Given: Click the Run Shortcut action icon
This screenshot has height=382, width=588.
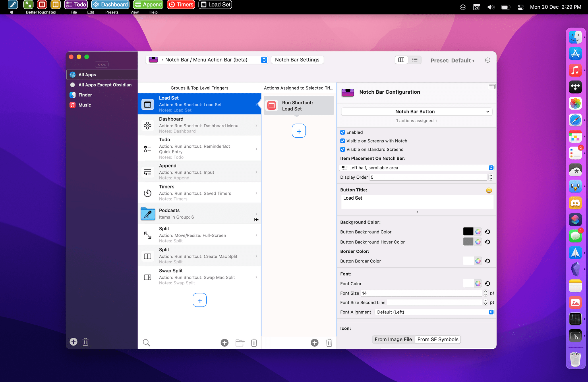Looking at the screenshot, I should point(272,105).
